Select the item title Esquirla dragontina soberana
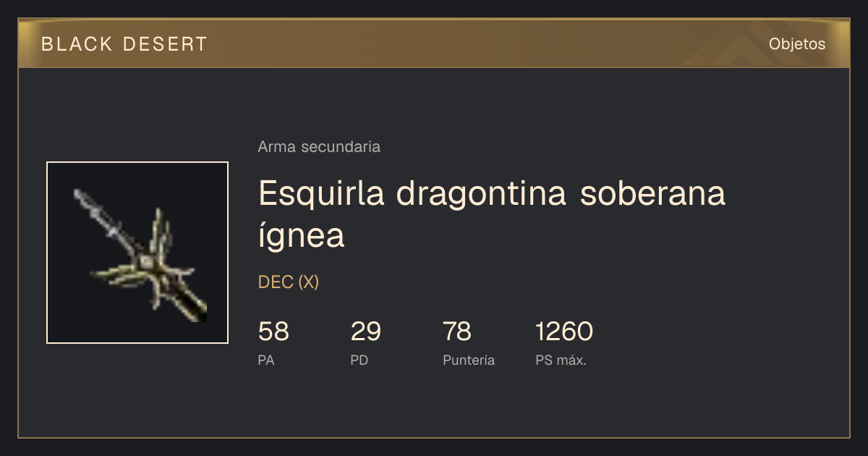This screenshot has width=868, height=456. 492,193
